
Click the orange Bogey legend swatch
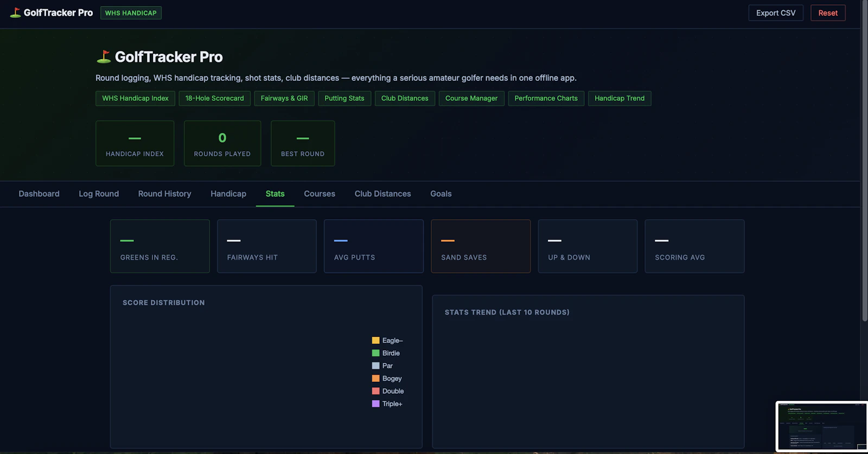click(375, 379)
